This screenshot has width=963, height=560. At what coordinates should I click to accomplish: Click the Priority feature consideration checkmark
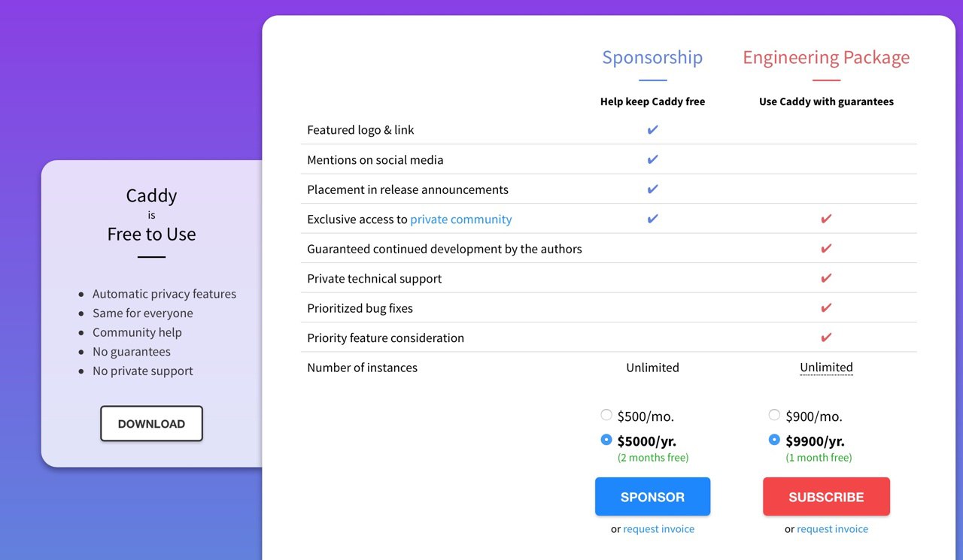click(826, 338)
